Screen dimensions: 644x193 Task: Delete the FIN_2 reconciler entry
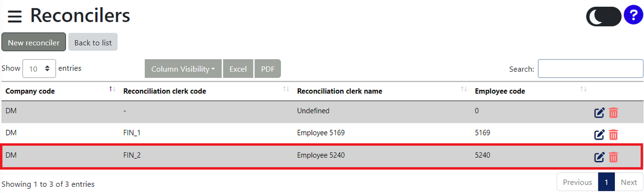pyautogui.click(x=613, y=156)
